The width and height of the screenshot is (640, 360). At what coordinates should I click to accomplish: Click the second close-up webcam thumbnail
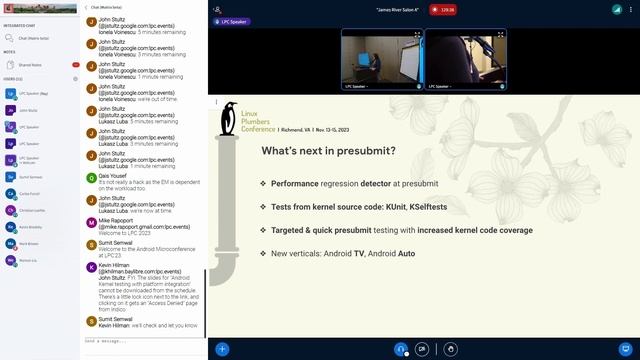pyautogui.click(x=466, y=59)
